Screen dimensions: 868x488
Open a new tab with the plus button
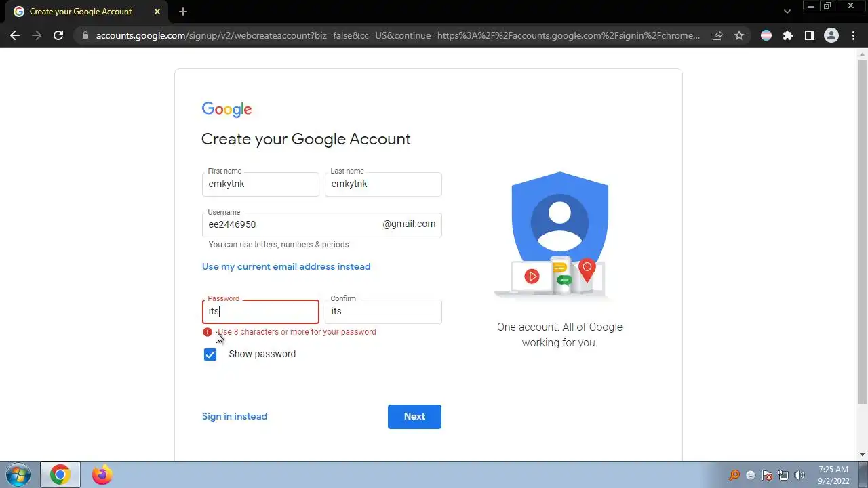pos(183,12)
